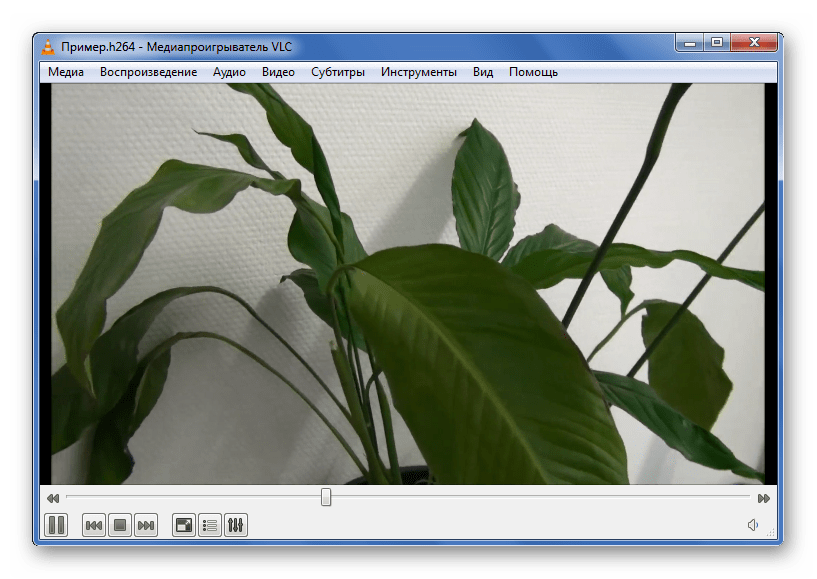Stop the video playback
Screen dimensions: 817x579
(x=120, y=525)
